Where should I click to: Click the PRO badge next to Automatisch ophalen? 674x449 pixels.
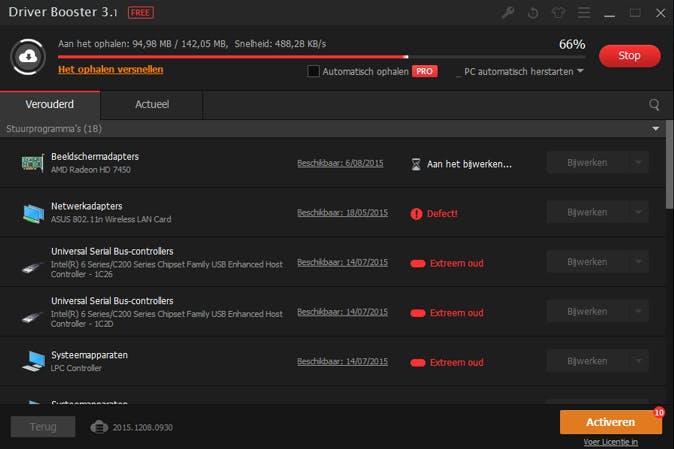point(424,71)
